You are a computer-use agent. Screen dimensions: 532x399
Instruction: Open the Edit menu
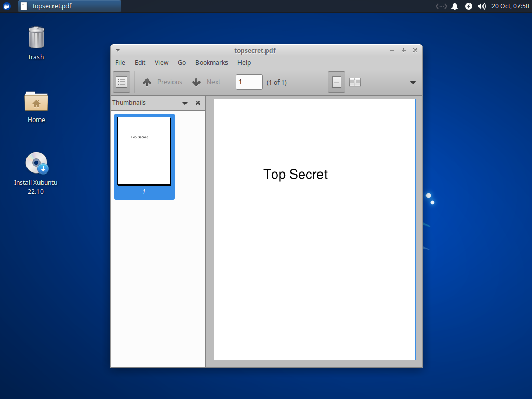139,62
